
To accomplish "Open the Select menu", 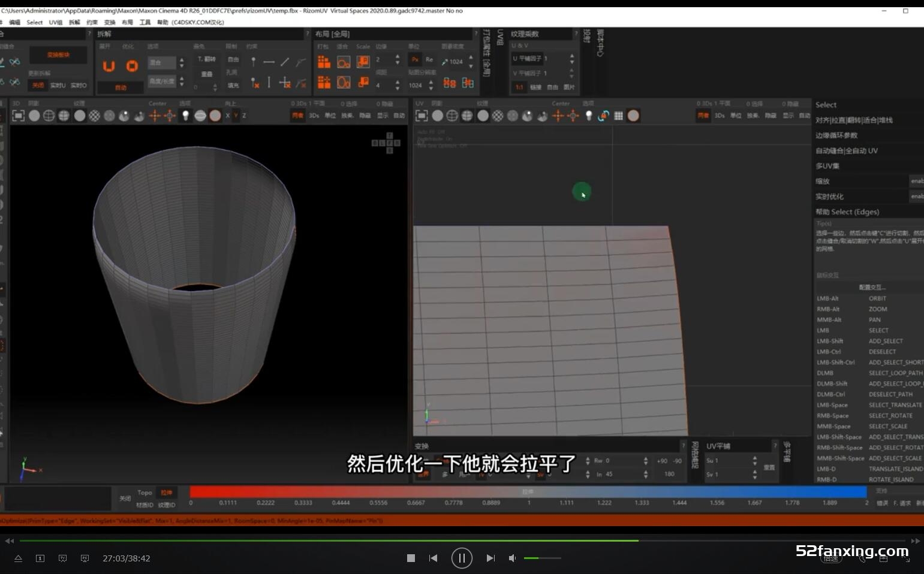I will pos(35,22).
